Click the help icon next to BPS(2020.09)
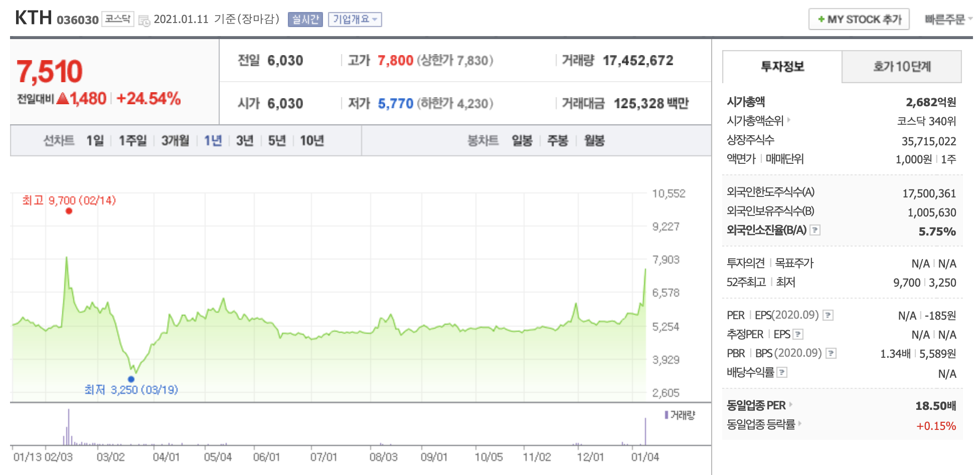 832,353
